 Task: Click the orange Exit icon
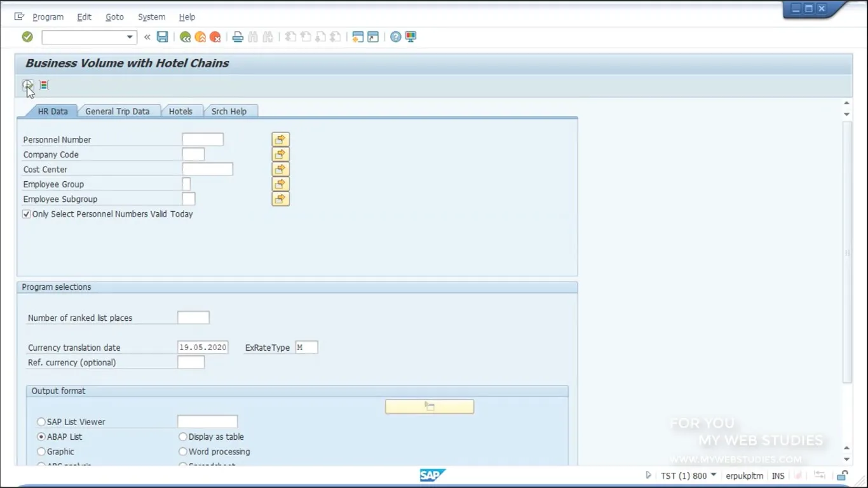[x=200, y=37]
